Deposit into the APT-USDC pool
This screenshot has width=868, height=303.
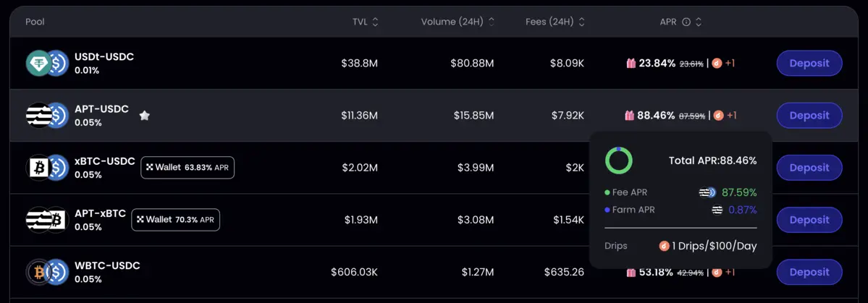pyautogui.click(x=809, y=116)
